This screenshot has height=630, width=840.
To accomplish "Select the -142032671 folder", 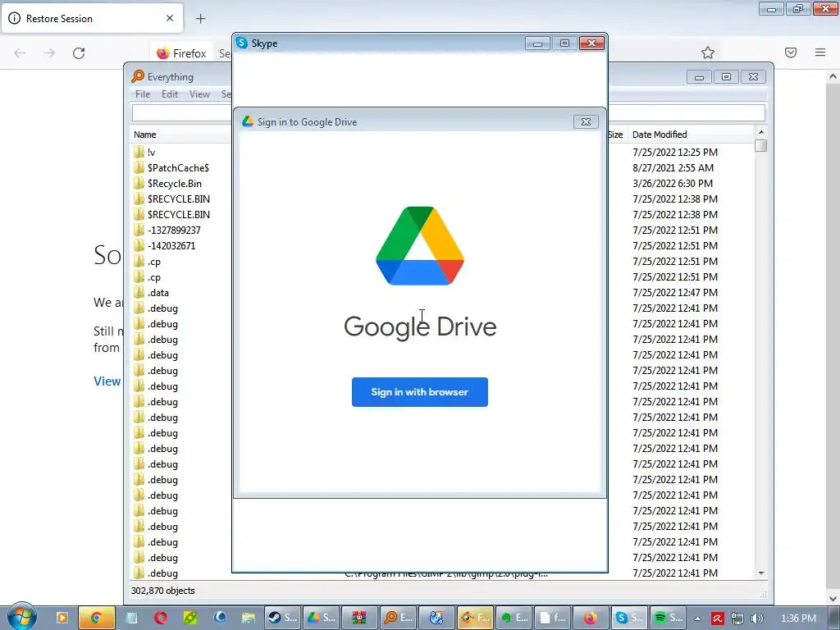I will (171, 246).
